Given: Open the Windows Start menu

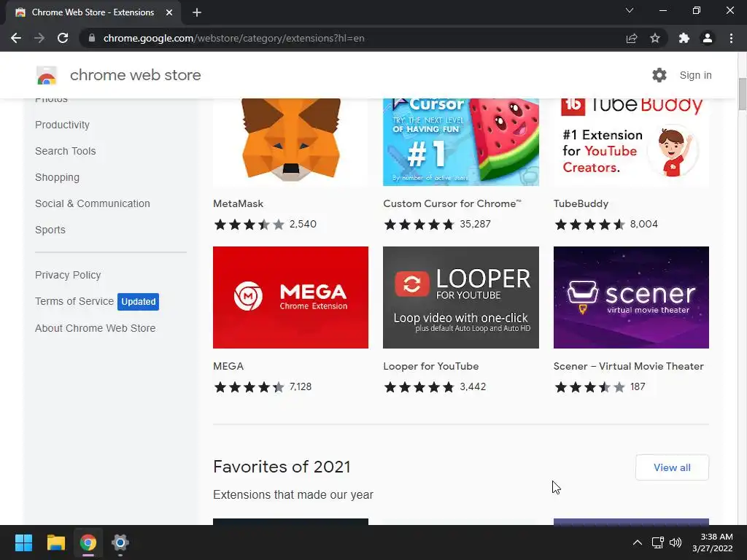Looking at the screenshot, I should coord(23,542).
